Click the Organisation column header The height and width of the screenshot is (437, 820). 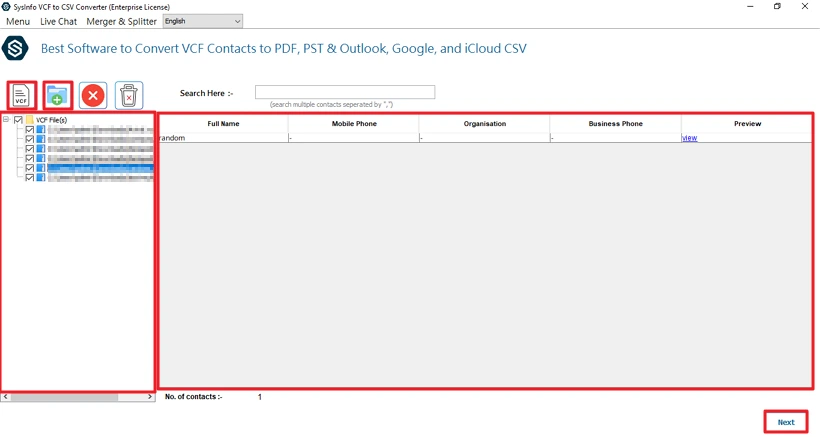(485, 124)
